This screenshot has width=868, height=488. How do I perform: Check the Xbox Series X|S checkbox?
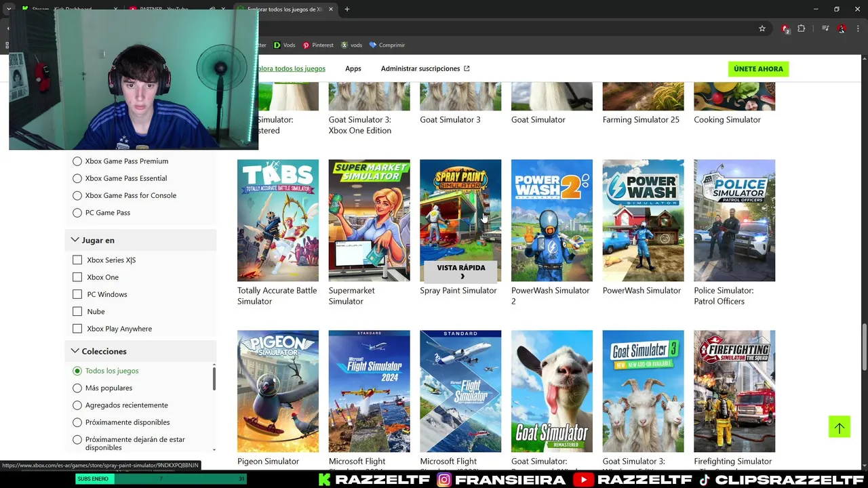pos(77,260)
